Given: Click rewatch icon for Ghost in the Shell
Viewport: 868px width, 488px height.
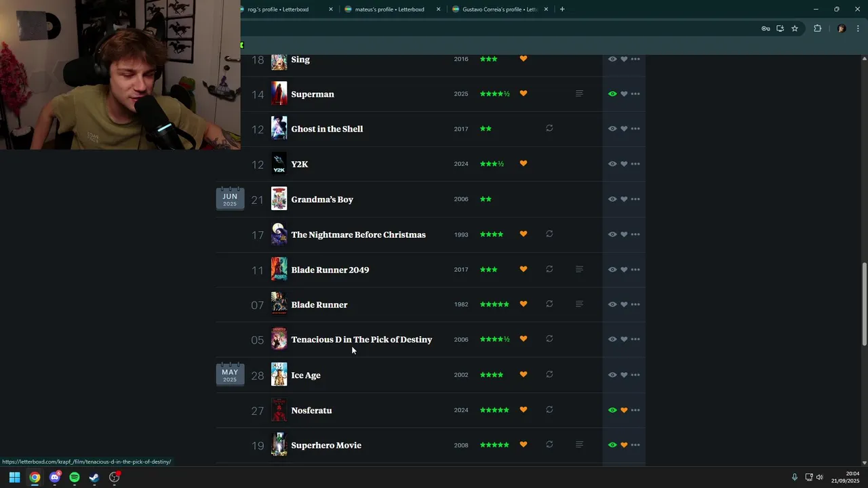Looking at the screenshot, I should 549,128.
